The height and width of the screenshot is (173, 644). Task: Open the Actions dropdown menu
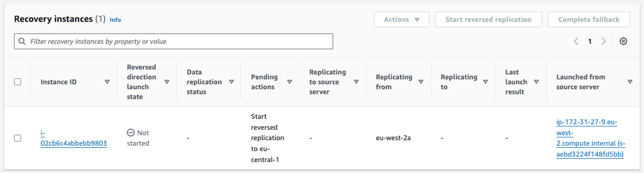click(x=401, y=19)
